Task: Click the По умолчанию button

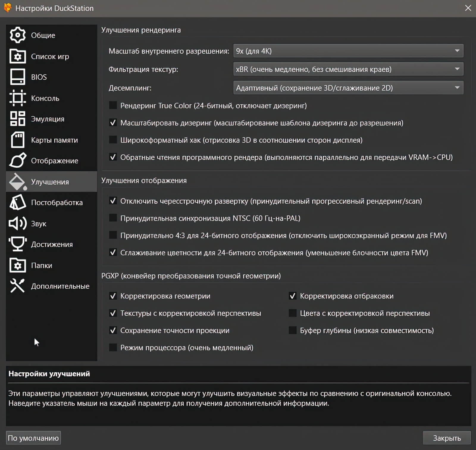Action: click(33, 438)
